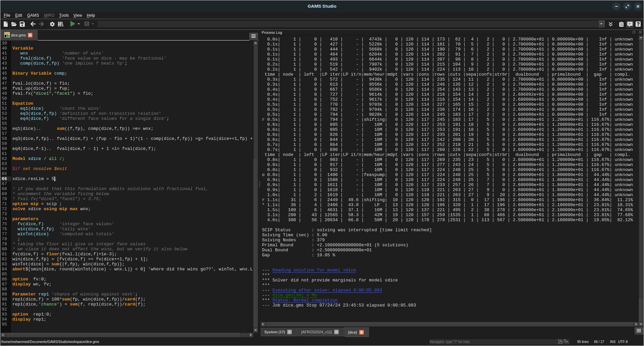Click the UTF-8 encoding indicator
The image size is (644, 346).
[x=623, y=342]
